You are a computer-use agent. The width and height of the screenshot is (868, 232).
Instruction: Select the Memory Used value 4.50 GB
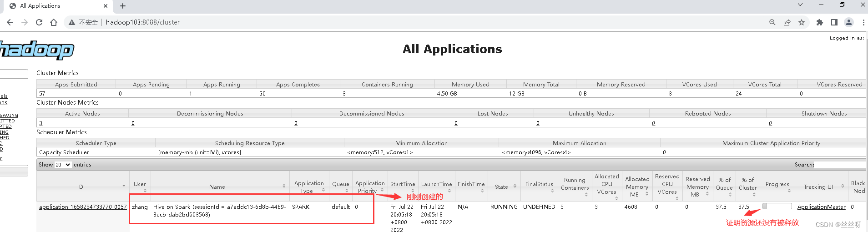[447, 94]
